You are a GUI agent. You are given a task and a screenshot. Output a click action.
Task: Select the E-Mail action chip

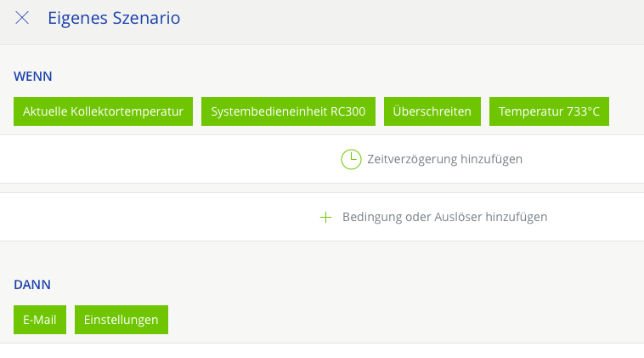40,320
